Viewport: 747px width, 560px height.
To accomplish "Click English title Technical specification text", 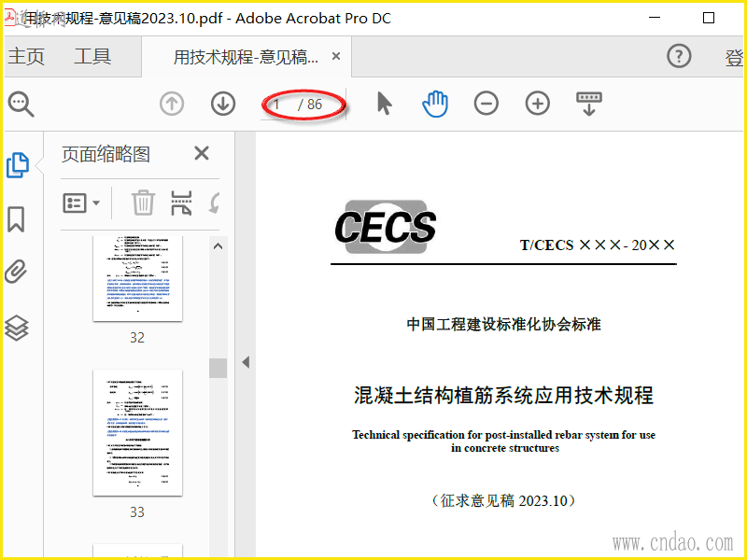I will pos(503,441).
